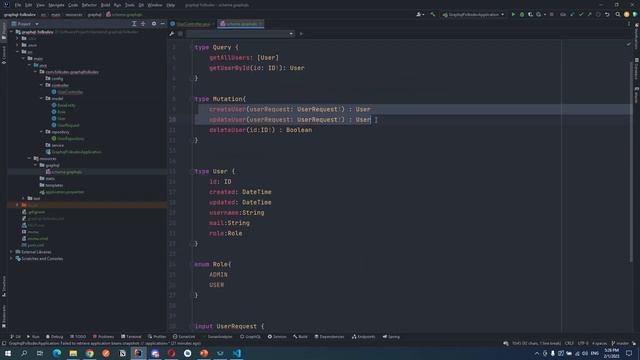Open the Refactor menu
Screen dimensions: 640x360
point(89,5)
